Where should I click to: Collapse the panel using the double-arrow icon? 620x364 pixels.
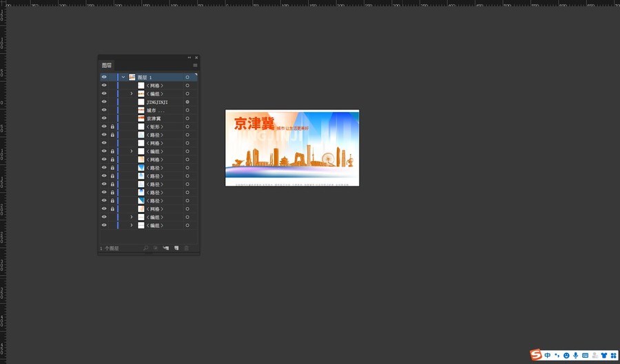click(x=189, y=58)
